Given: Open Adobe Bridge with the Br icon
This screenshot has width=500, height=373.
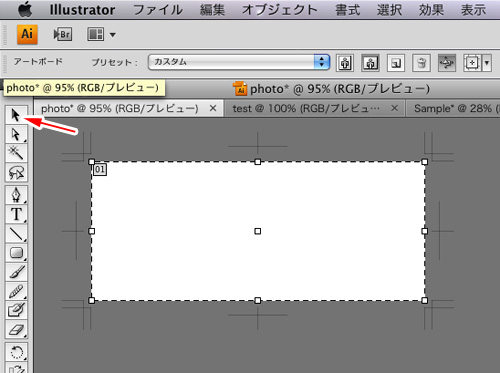Looking at the screenshot, I should pyautogui.click(x=63, y=34).
